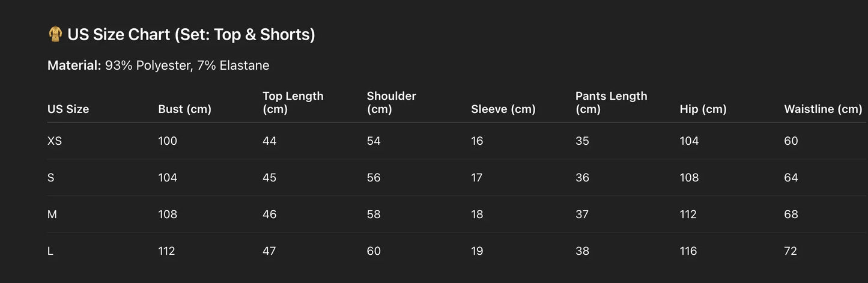The image size is (868, 283).
Task: Select the Shoulder (cm) column header
Action: click(x=391, y=103)
